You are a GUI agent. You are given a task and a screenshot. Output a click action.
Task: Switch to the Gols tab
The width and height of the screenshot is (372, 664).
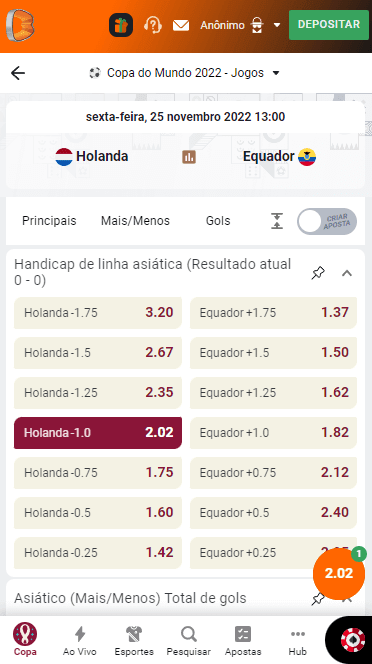(x=218, y=221)
